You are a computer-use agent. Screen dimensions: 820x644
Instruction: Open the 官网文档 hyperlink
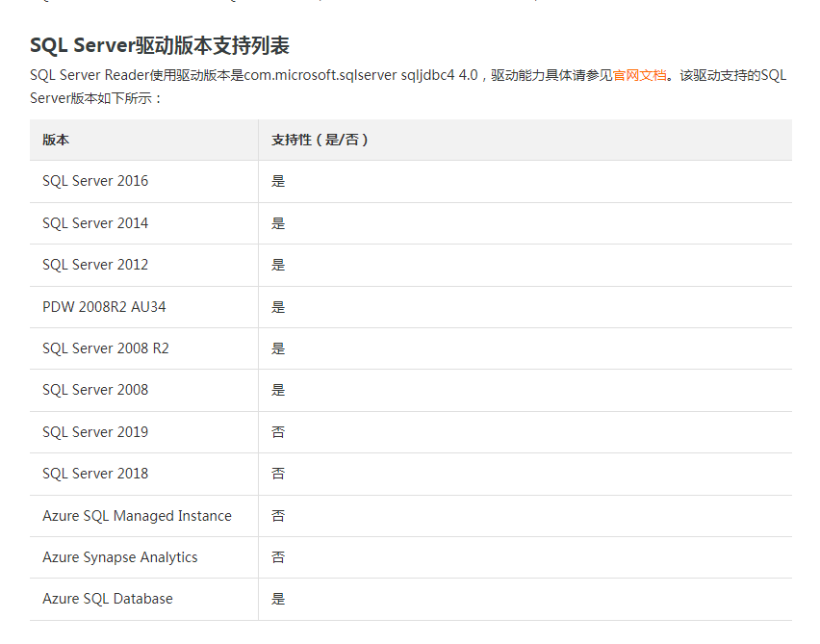(x=639, y=75)
